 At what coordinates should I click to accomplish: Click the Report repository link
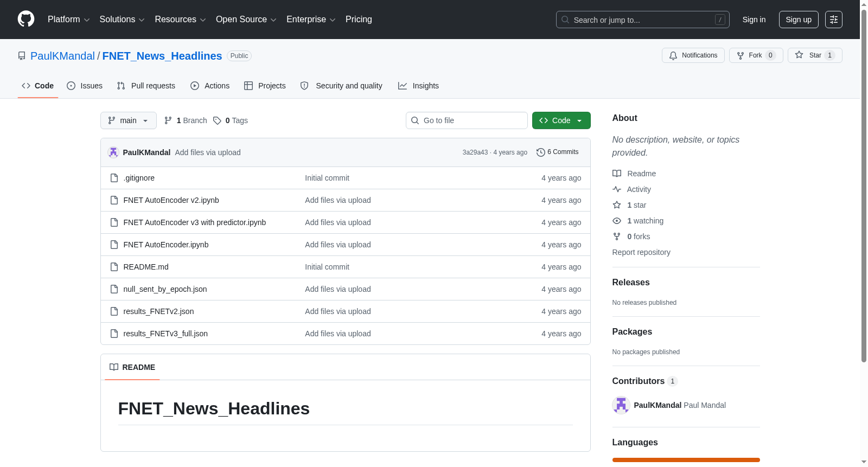coord(641,252)
